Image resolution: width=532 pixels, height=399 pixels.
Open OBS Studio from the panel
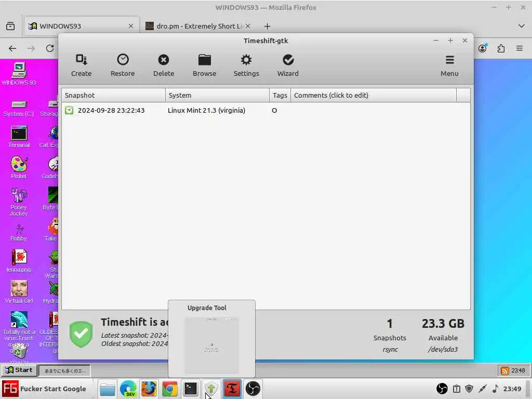pos(253,389)
